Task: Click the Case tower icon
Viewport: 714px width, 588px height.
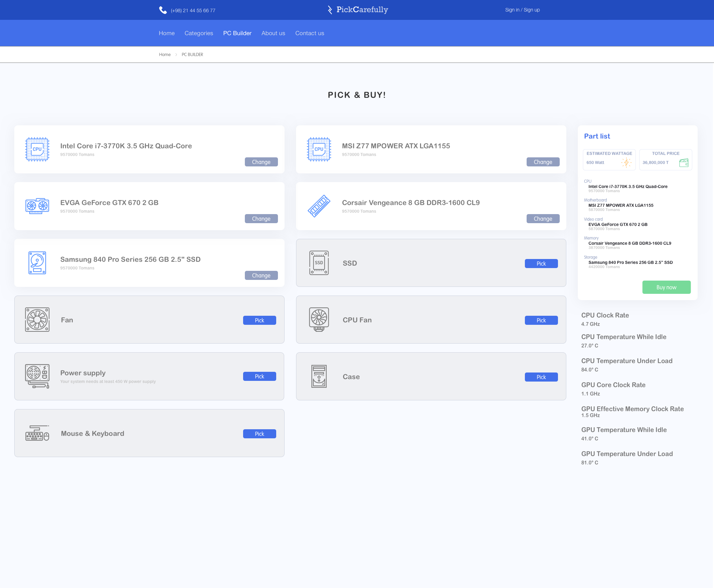Action: pos(319,376)
